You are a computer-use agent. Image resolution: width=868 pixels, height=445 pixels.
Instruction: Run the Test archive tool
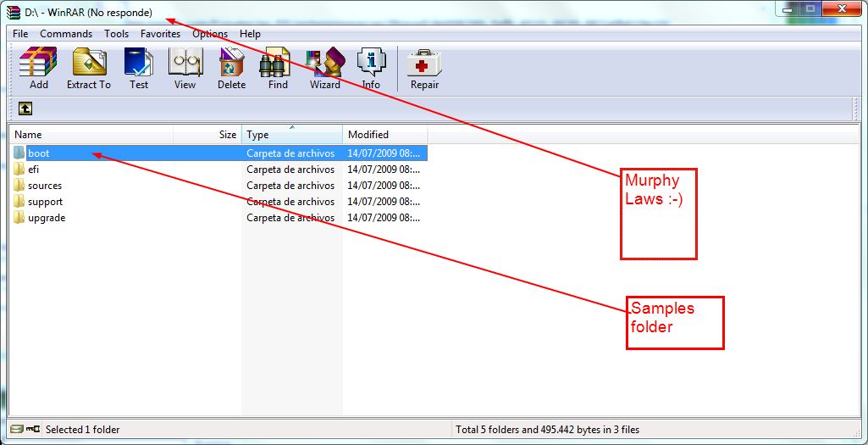139,68
